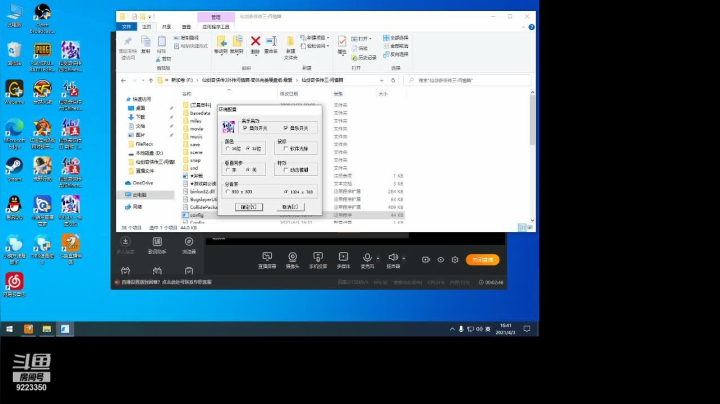Screen dimensions: 720x404
Task: Open streaming app settings gear
Action: click(x=455, y=259)
